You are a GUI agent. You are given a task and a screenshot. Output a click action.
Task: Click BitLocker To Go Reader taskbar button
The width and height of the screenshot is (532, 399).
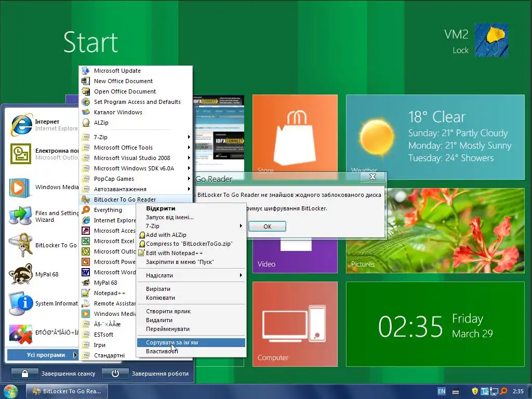pyautogui.click(x=67, y=391)
